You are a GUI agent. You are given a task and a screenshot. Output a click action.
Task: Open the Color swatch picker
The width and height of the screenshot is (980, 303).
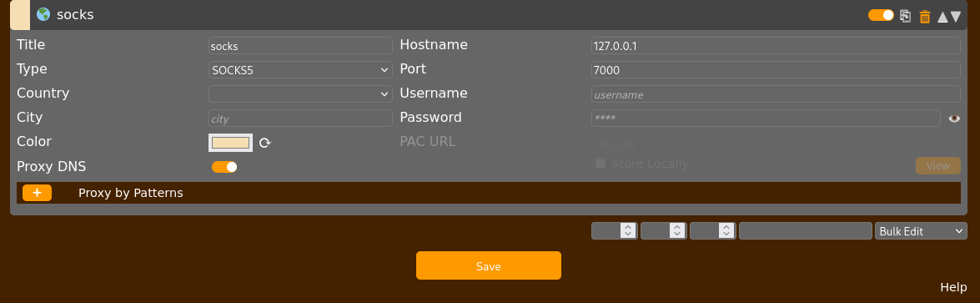point(231,143)
